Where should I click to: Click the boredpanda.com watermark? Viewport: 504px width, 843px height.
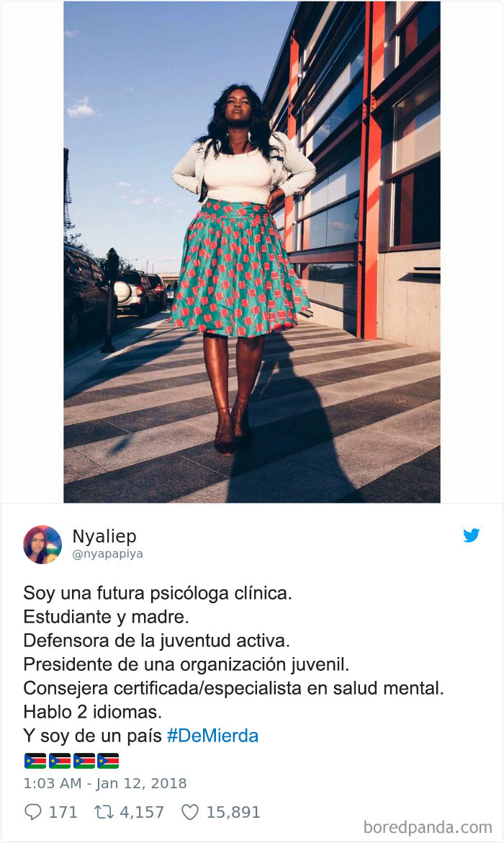click(428, 827)
